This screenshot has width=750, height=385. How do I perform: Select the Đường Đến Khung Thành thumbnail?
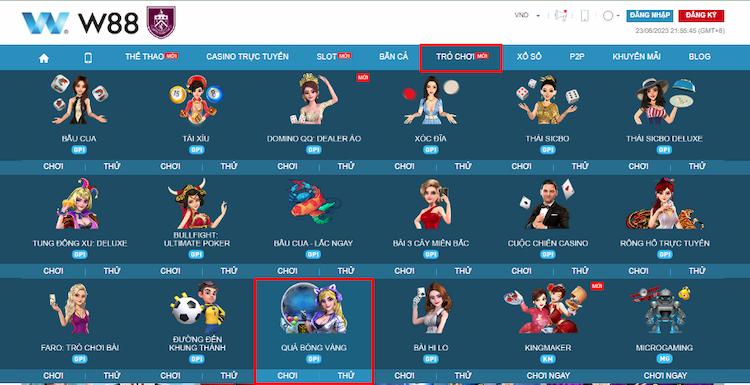point(197,308)
